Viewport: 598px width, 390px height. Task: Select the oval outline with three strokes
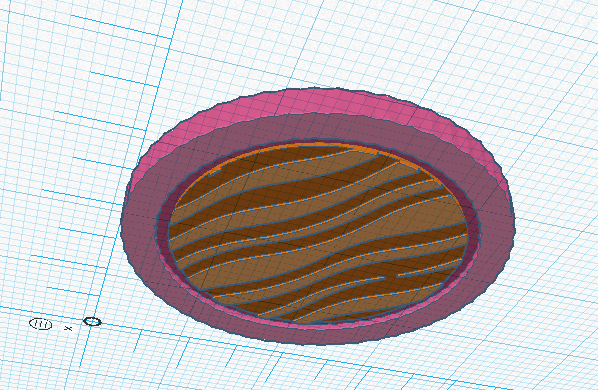[x=41, y=324]
